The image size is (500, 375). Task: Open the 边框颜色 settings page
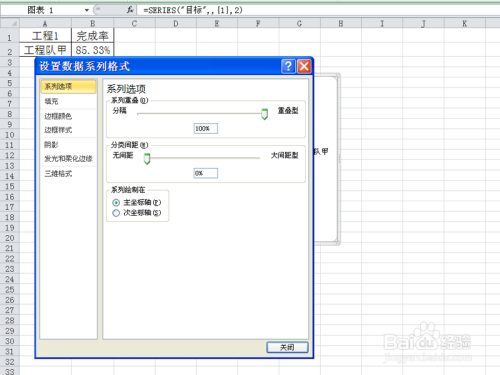click(x=58, y=116)
